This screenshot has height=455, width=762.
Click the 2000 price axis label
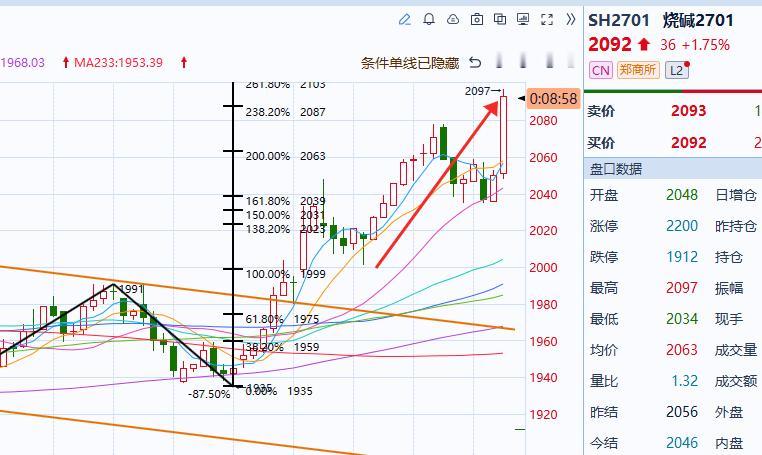coord(543,267)
